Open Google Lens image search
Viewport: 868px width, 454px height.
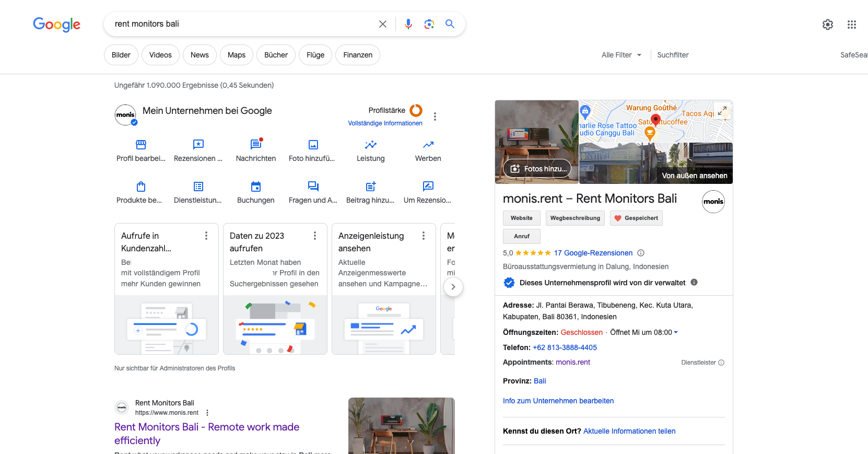(x=429, y=24)
